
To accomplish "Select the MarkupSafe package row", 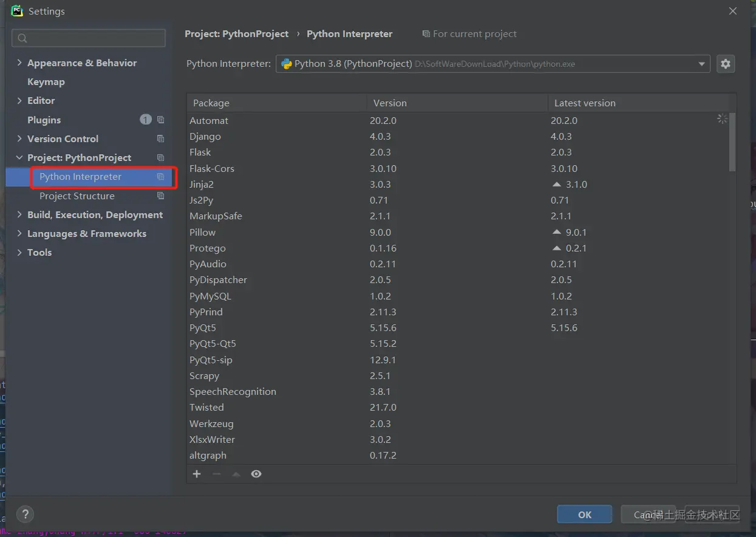I will [x=458, y=216].
